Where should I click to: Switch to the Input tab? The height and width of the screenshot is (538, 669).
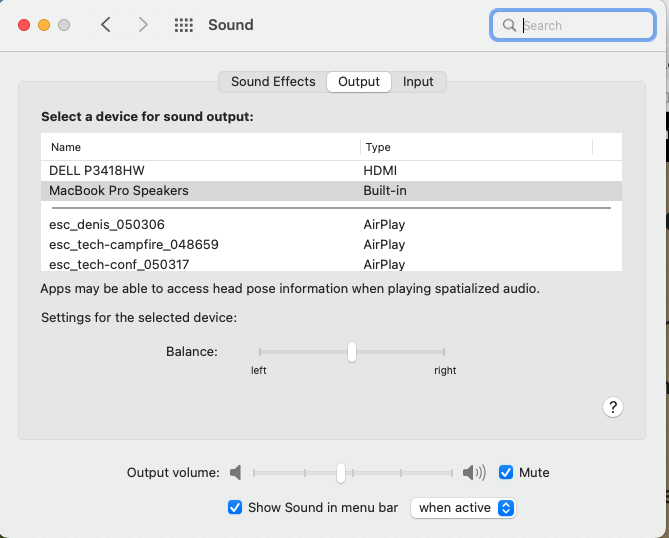[x=418, y=82]
